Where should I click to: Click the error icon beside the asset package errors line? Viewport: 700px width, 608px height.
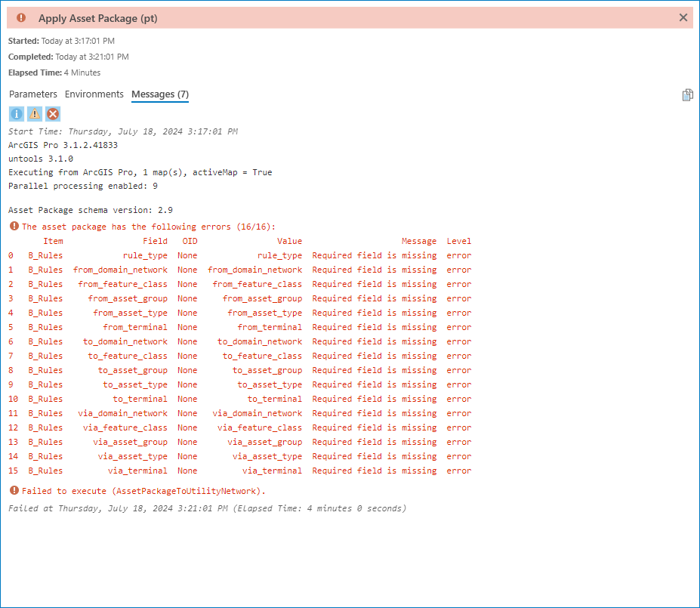coord(14,227)
